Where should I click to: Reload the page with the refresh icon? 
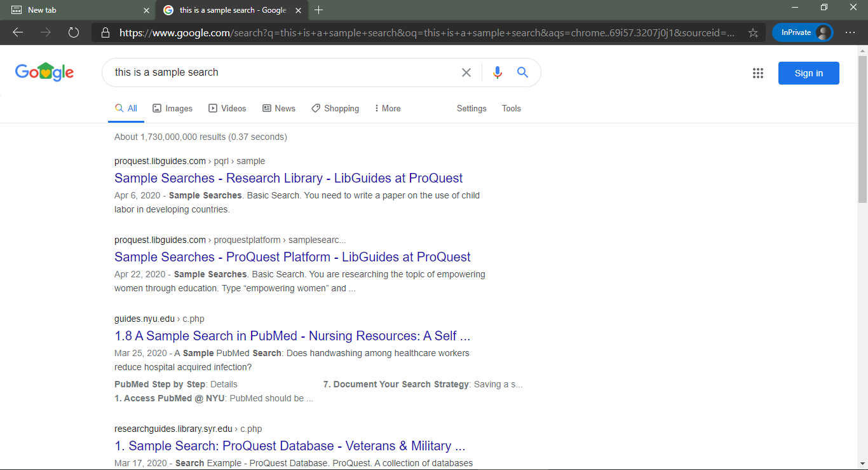tap(74, 32)
